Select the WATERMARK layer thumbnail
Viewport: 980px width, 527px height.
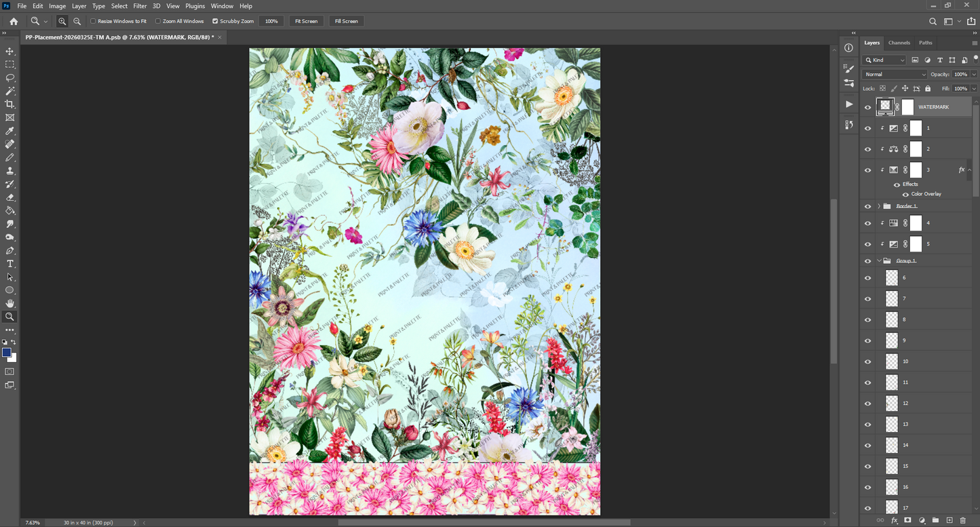point(885,106)
